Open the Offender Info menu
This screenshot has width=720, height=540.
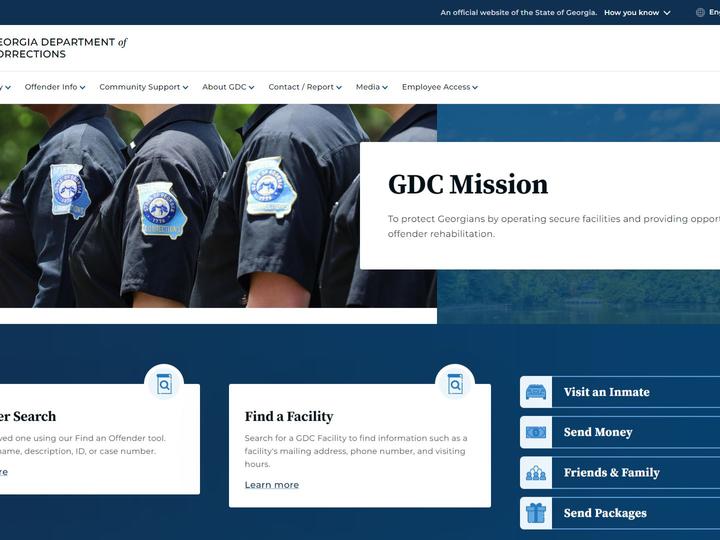pos(55,87)
